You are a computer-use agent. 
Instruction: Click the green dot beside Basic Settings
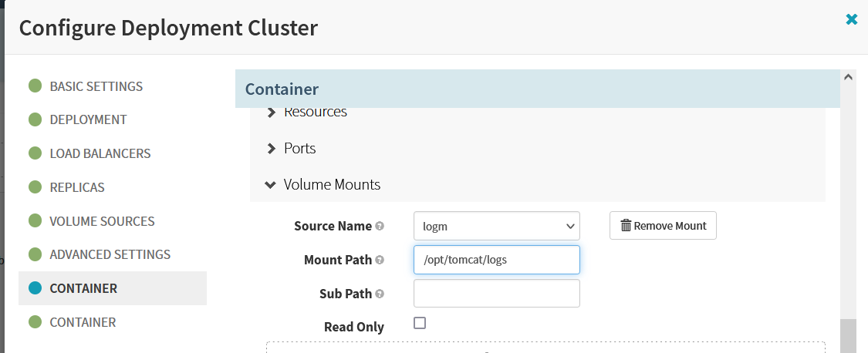tap(35, 86)
